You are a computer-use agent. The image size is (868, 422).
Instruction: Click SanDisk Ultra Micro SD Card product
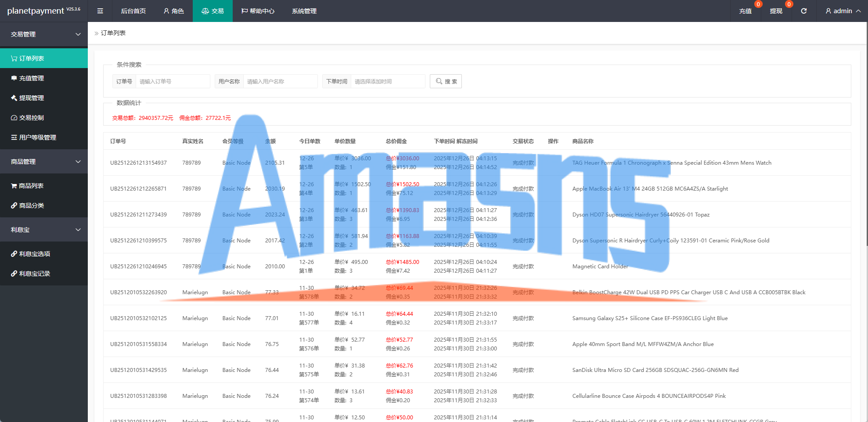tap(656, 370)
